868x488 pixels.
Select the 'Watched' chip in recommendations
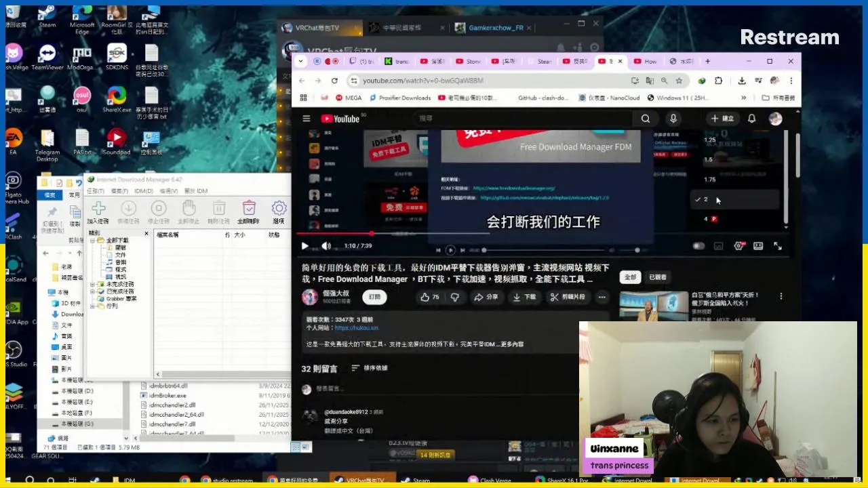(x=657, y=277)
